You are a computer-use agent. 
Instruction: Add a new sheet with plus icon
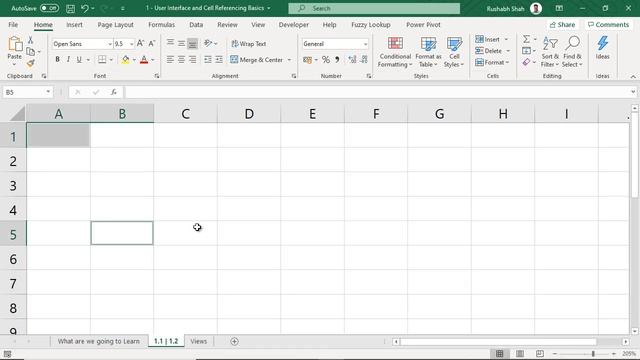pyautogui.click(x=234, y=341)
